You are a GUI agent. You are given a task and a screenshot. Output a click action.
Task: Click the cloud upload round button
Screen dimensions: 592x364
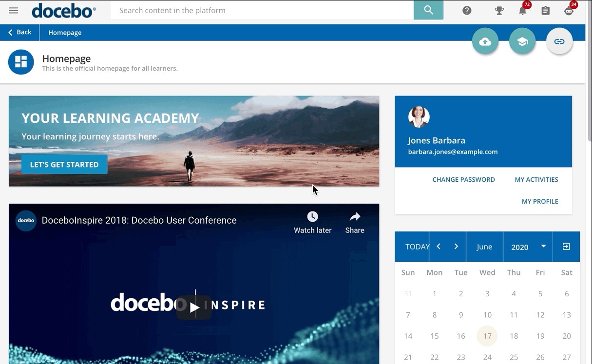pyautogui.click(x=485, y=41)
